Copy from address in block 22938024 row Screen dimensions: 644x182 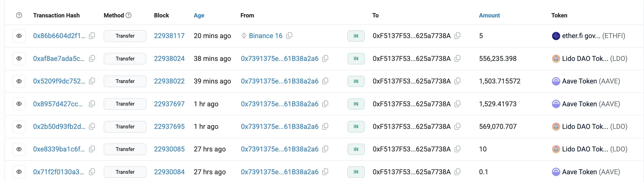325,59
